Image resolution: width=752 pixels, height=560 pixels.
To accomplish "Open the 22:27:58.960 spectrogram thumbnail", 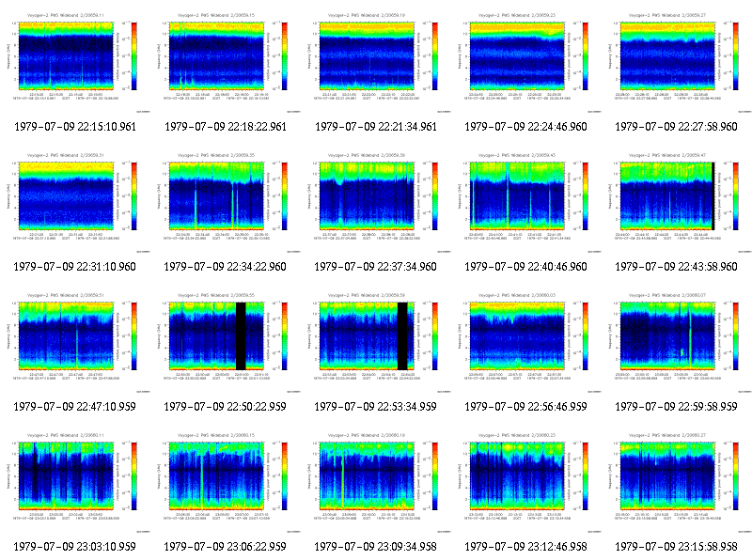I will click(677, 62).
